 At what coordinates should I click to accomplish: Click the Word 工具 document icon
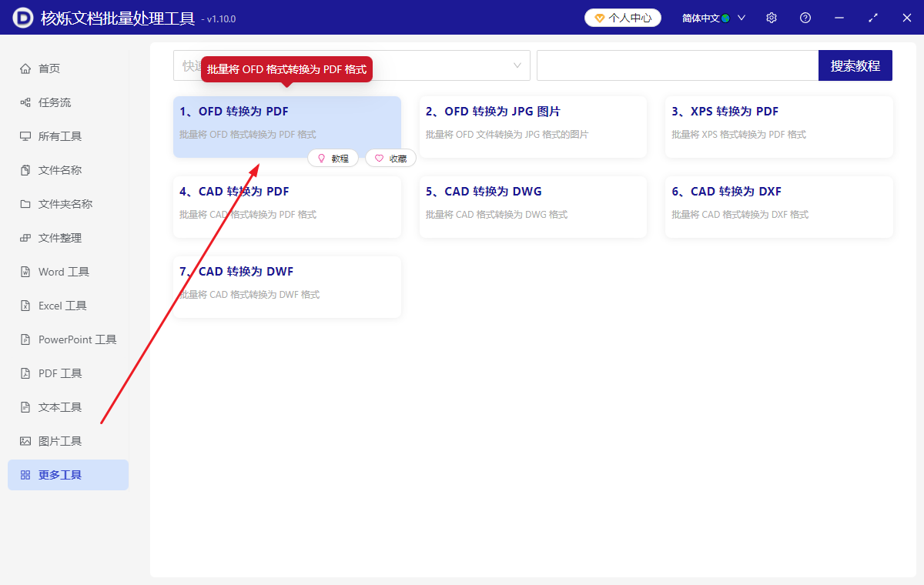25,272
